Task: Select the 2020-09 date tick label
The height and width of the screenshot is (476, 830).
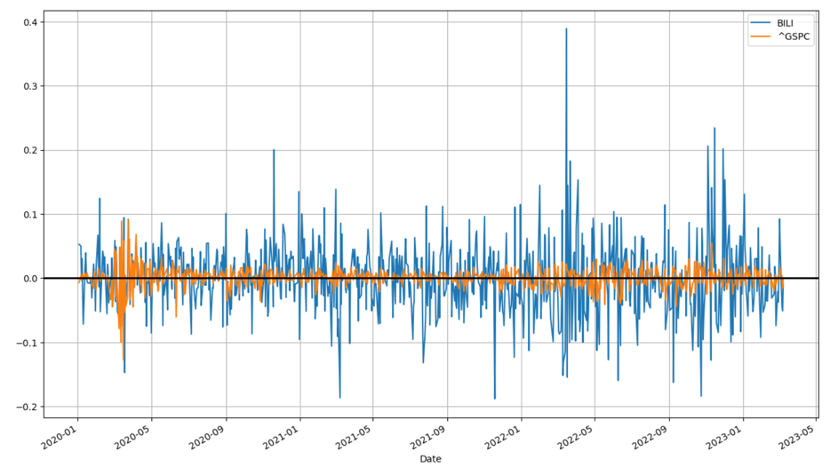Action: 208,436
